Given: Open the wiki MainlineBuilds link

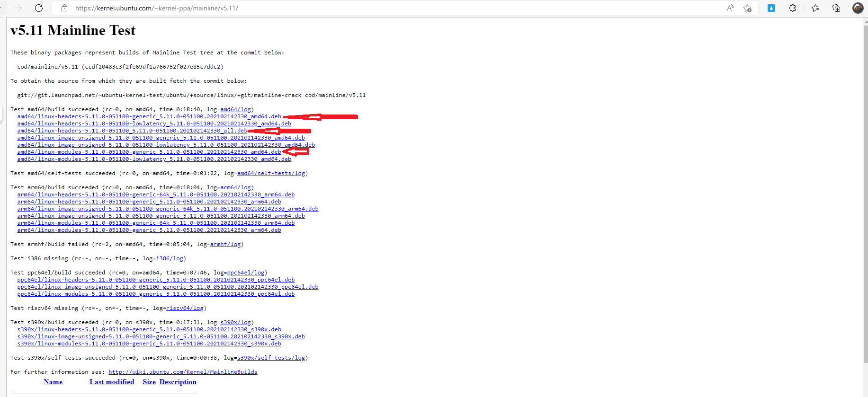Looking at the screenshot, I should click(x=183, y=372).
